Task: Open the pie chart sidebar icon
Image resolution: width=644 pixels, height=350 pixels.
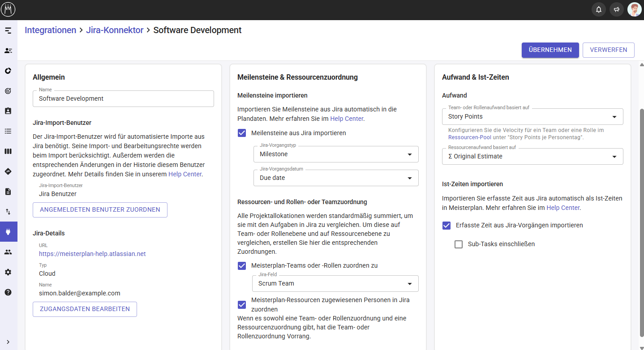Action: point(8,71)
